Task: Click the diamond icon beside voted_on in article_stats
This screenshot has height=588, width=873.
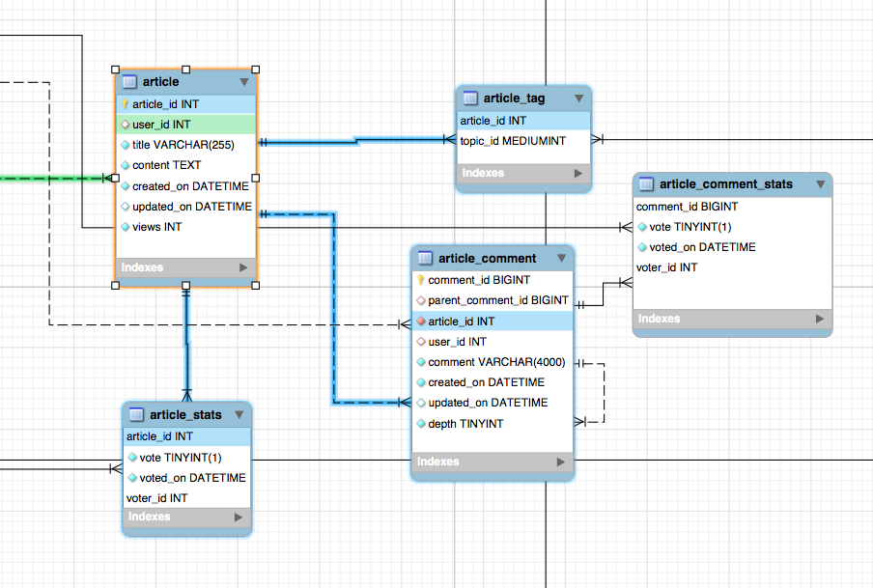Action: pyautogui.click(x=132, y=478)
